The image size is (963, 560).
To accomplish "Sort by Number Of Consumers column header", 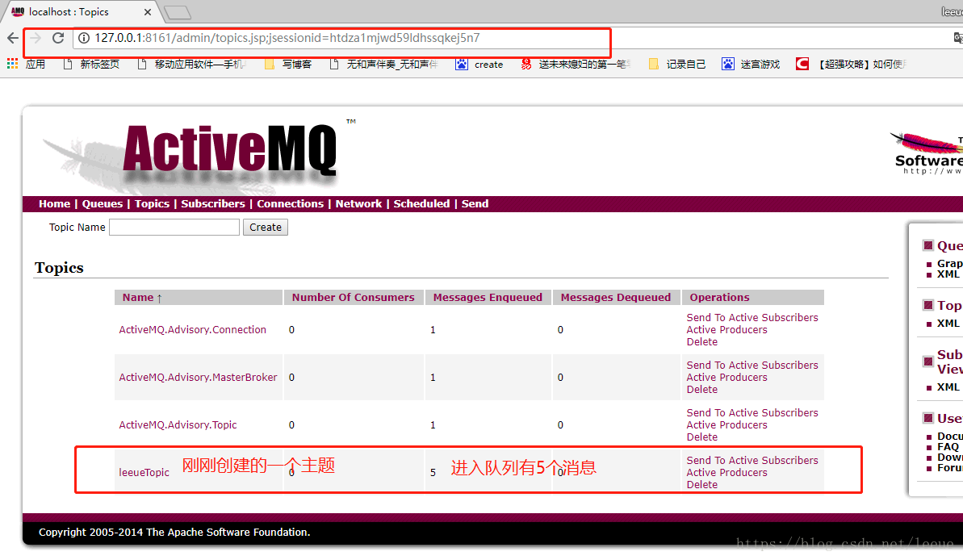I will [353, 297].
